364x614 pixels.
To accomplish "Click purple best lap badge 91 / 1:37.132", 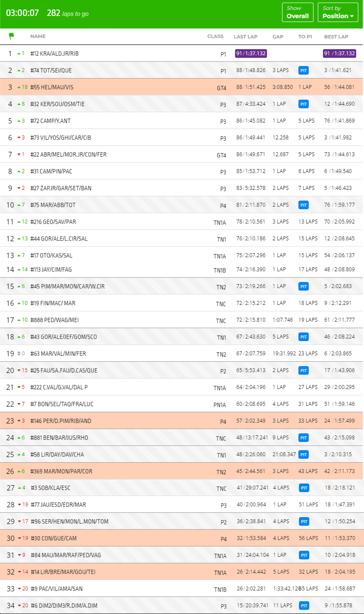I will coord(339,54).
